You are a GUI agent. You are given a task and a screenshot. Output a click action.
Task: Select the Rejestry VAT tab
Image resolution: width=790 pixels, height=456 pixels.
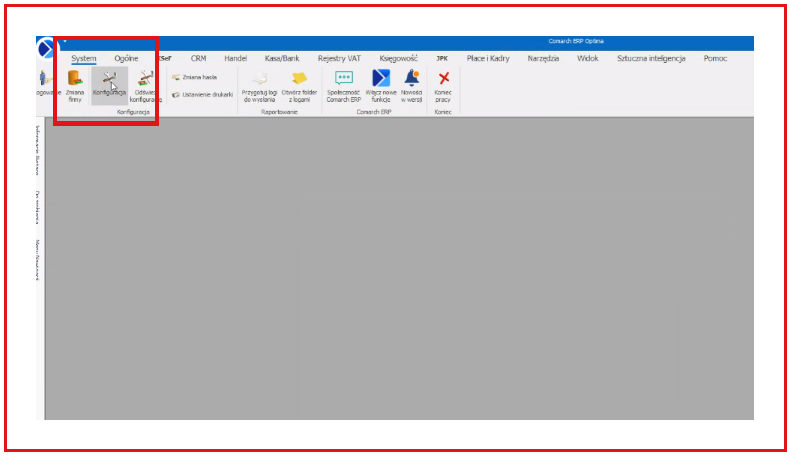point(340,58)
